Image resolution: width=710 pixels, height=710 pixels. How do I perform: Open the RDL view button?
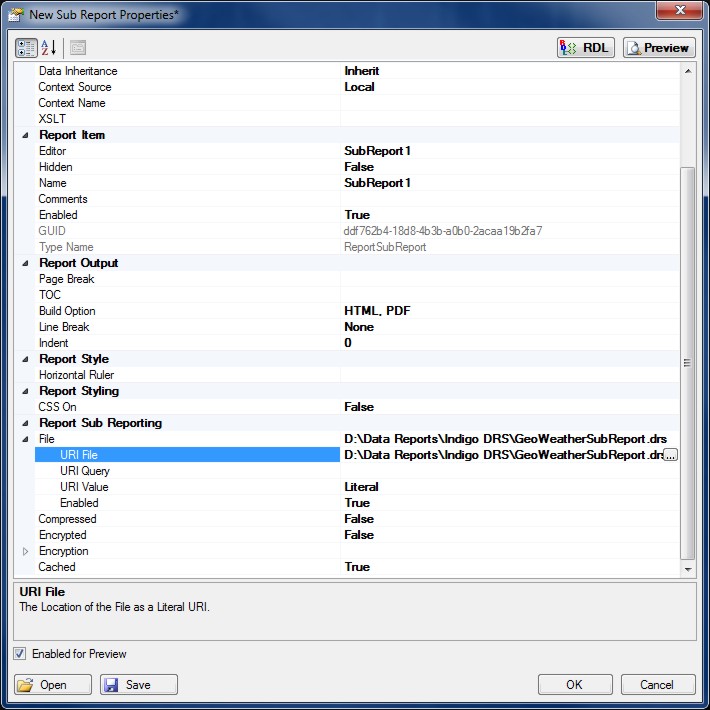[x=585, y=48]
